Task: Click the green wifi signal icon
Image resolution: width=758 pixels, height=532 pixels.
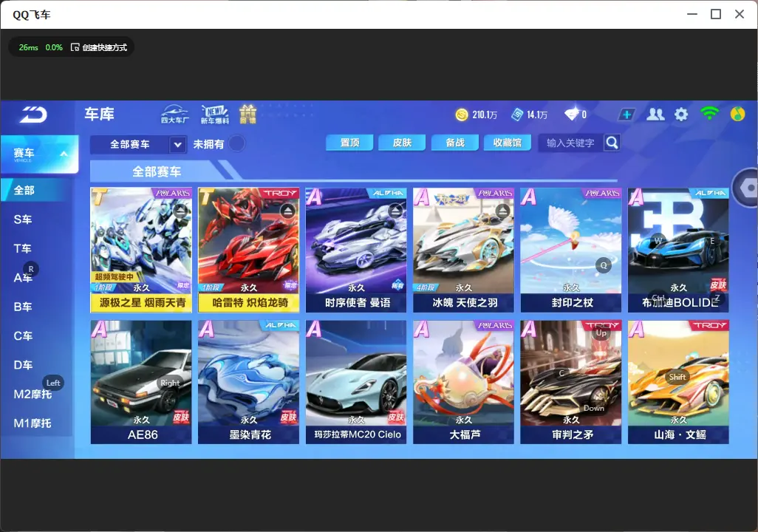Action: pos(709,114)
